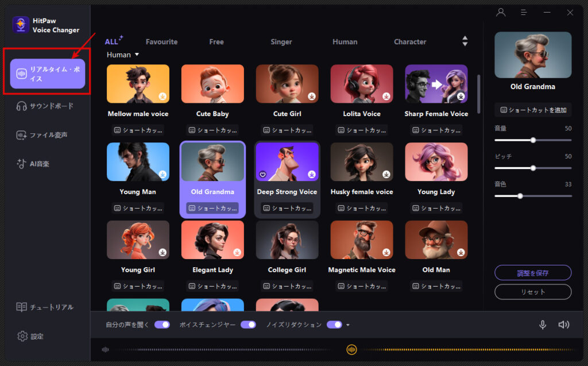
Task: Open ファイル変声 in the sidebar
Action: [45, 135]
